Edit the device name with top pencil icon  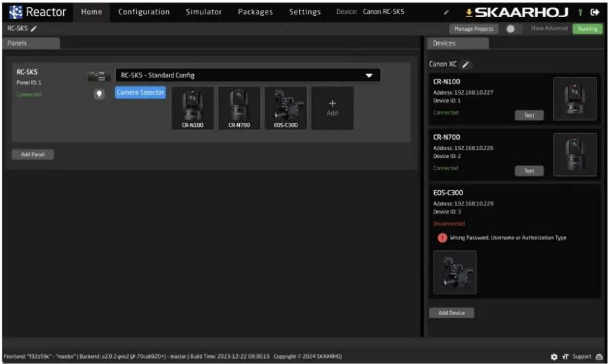445,12
